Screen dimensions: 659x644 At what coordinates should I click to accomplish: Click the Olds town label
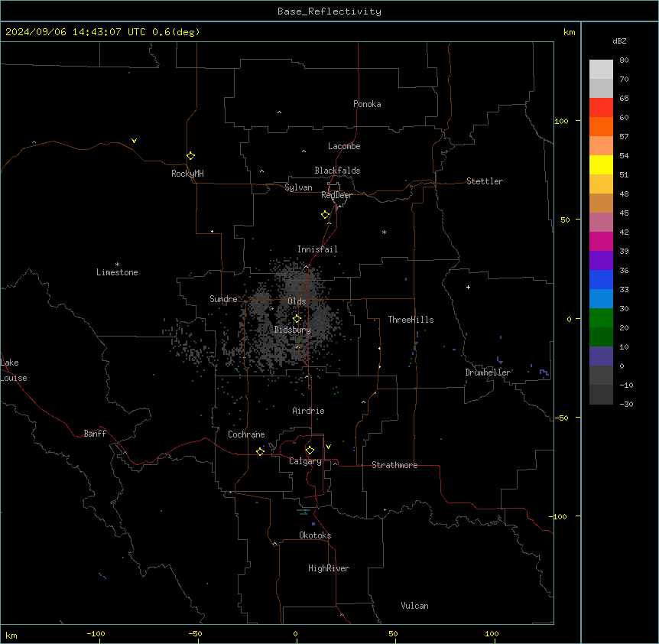297,301
